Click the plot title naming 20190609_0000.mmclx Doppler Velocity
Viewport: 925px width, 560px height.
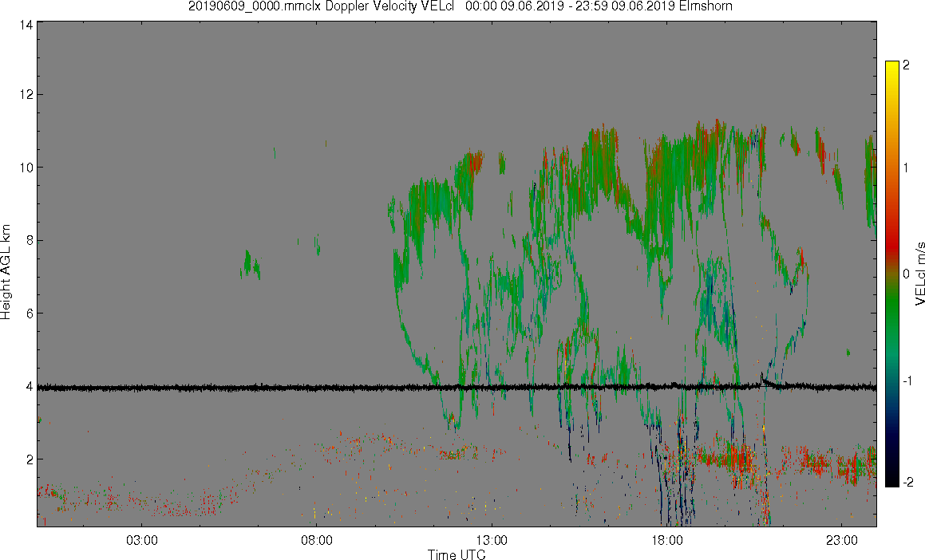(x=461, y=6)
